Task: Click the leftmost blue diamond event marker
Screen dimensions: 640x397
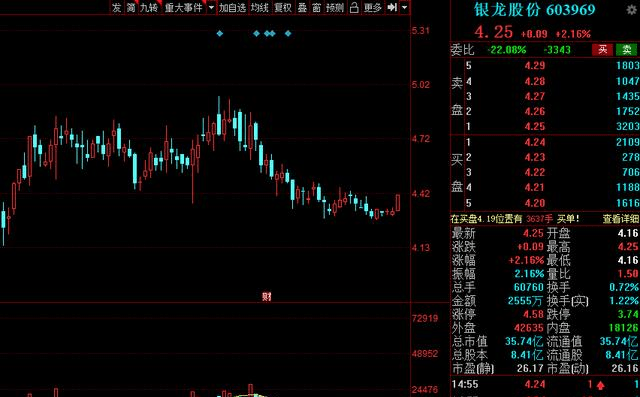Action: 220,33
